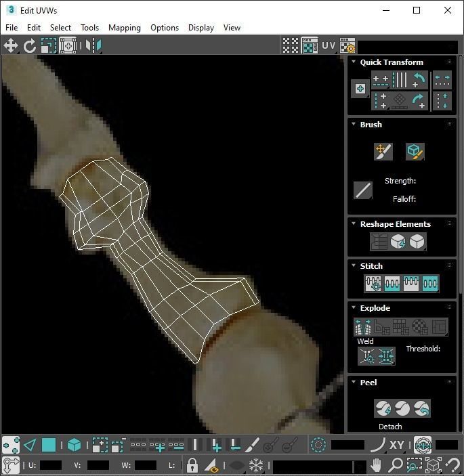464x476 pixels.
Task: Click the V coordinate input field
Action: (98, 465)
